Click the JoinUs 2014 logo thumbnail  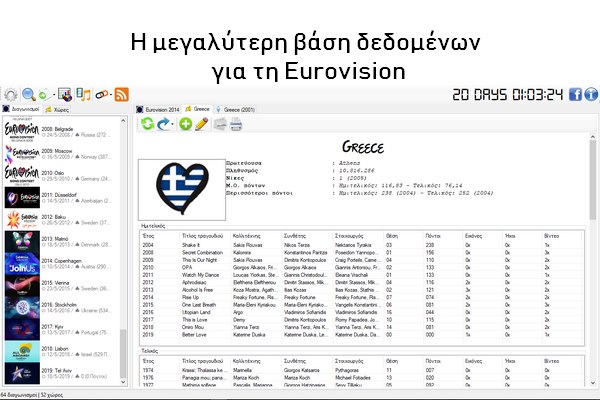(x=22, y=263)
